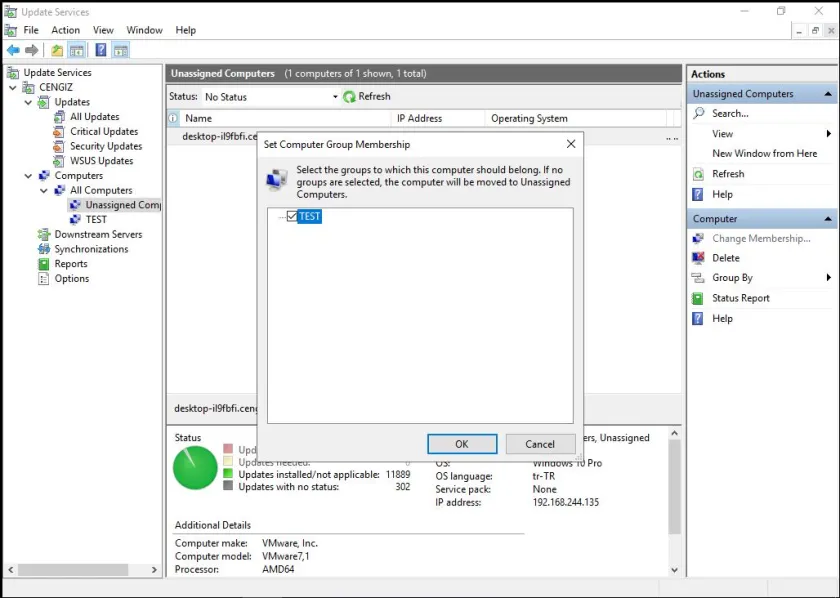Click Search in the Actions pane
This screenshot has width=840, height=598.
730,114
